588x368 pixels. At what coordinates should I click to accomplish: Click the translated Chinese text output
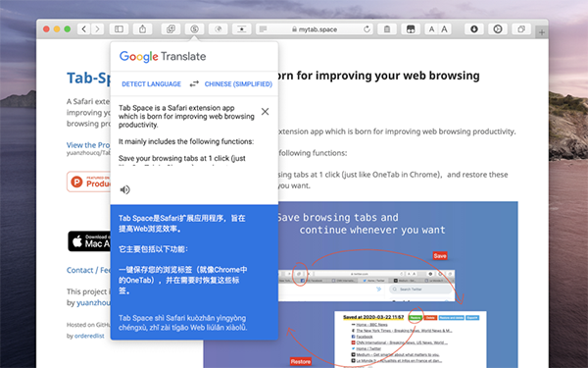coord(183,254)
